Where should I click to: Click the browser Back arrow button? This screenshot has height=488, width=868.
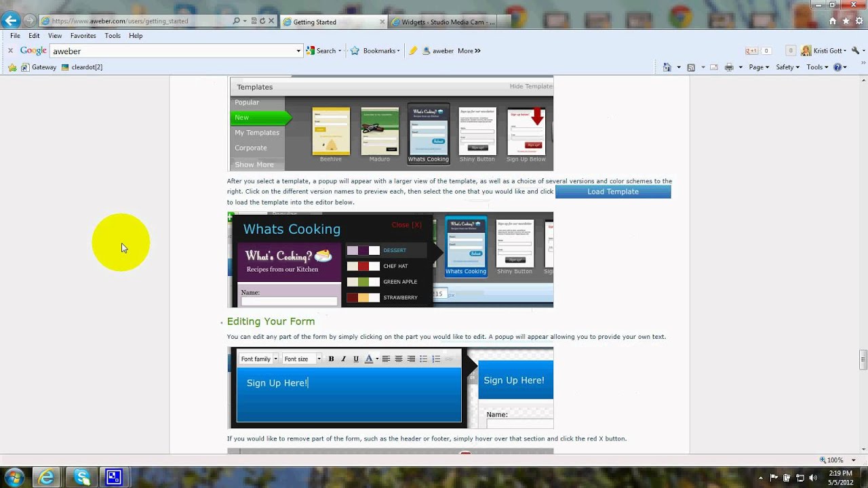click(x=10, y=20)
